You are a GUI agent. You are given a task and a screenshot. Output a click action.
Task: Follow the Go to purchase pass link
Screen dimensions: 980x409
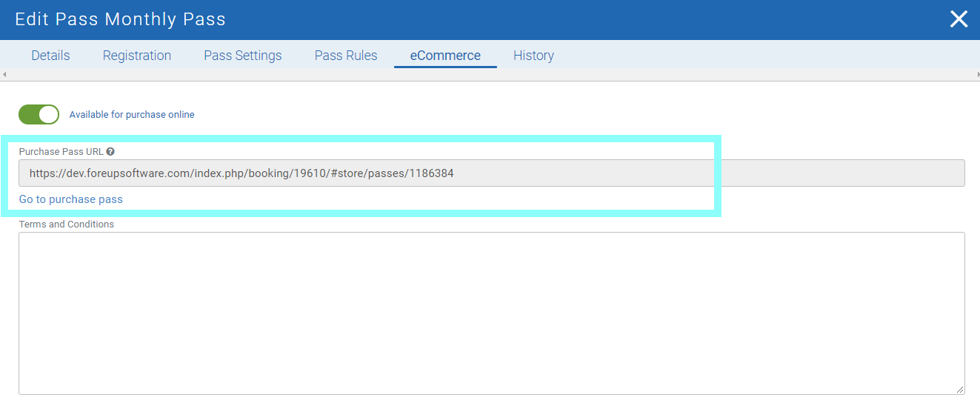[x=71, y=199]
